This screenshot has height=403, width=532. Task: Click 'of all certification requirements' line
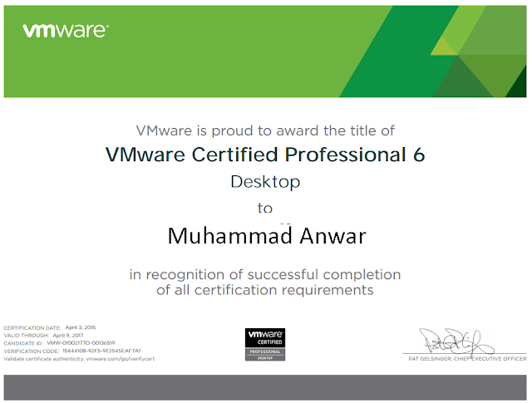[x=265, y=290]
